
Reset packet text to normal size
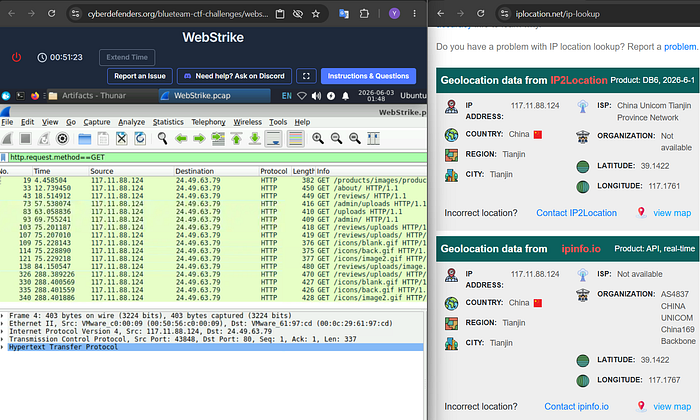pyautogui.click(x=355, y=139)
